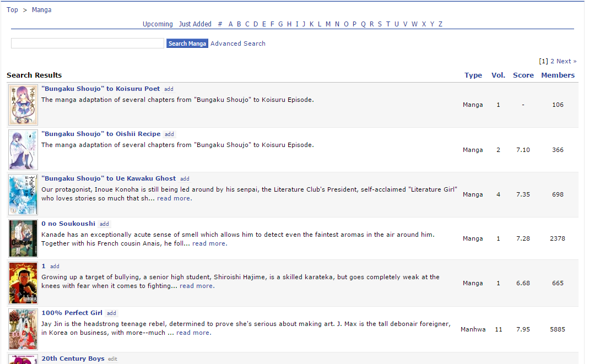
Task: Expand read more for Ue Kawaku Ghost
Action: (x=174, y=198)
